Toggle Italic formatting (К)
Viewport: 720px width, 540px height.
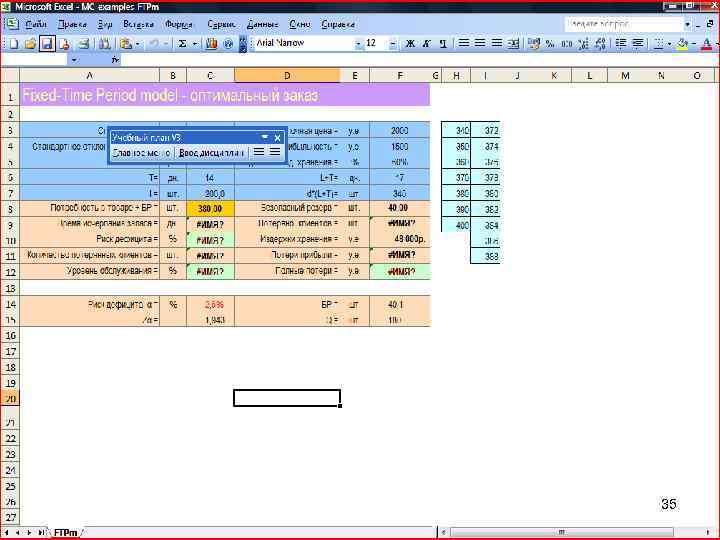coord(427,44)
